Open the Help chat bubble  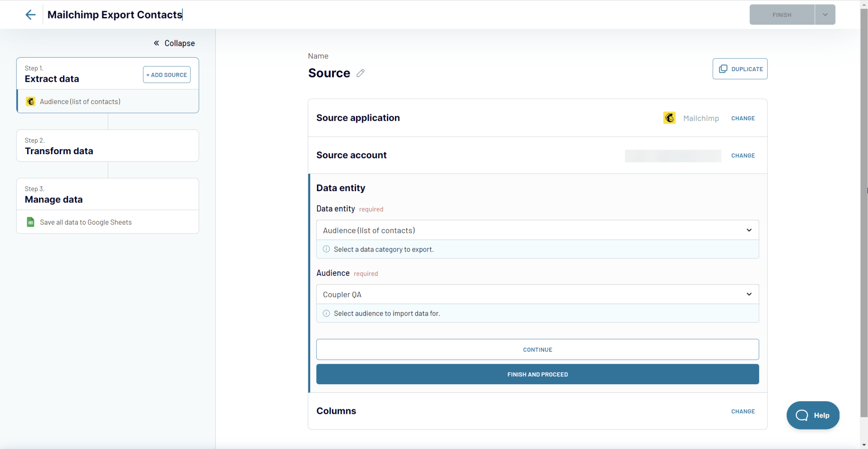click(812, 415)
